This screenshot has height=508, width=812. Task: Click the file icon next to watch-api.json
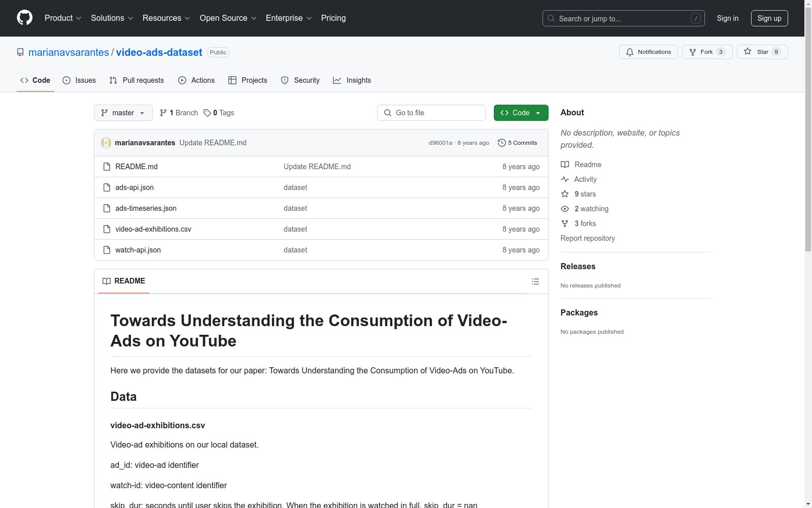[107, 250]
